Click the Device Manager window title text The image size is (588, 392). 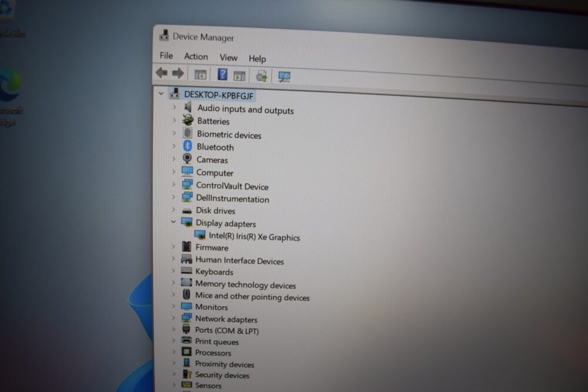click(203, 37)
